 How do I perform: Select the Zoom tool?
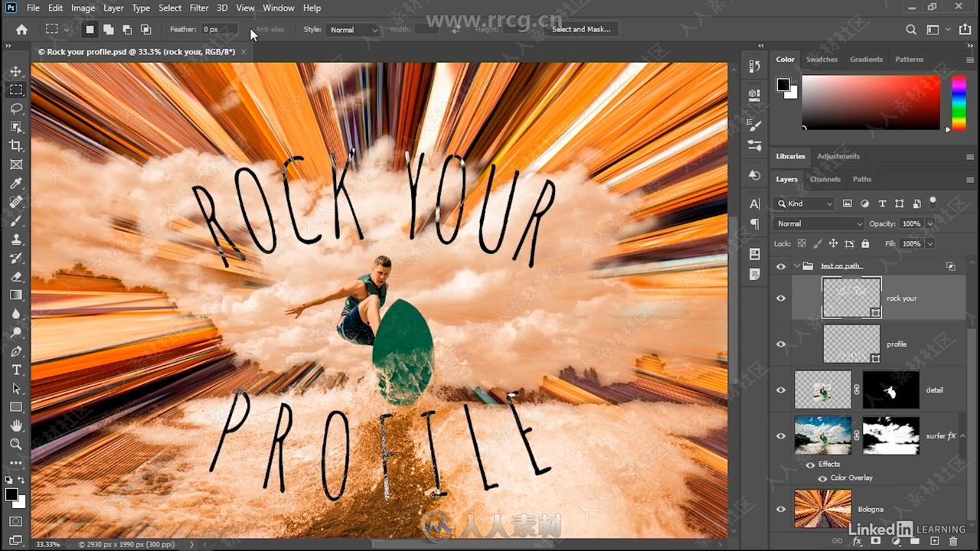click(16, 444)
